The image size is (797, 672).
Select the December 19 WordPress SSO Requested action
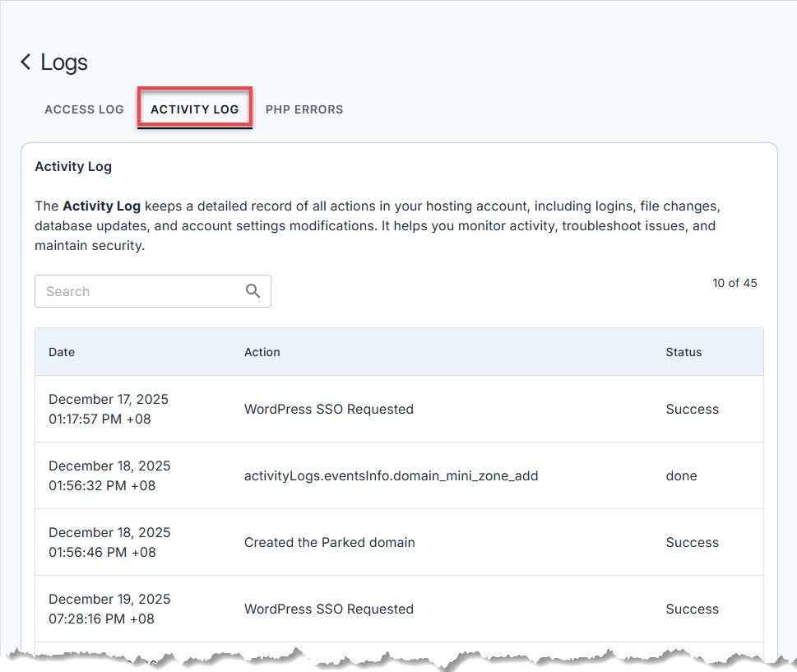tap(329, 609)
